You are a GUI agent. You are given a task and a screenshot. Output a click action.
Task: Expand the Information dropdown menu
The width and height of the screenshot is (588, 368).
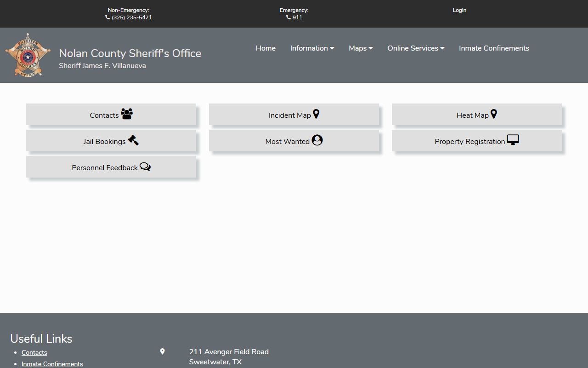[312, 48]
